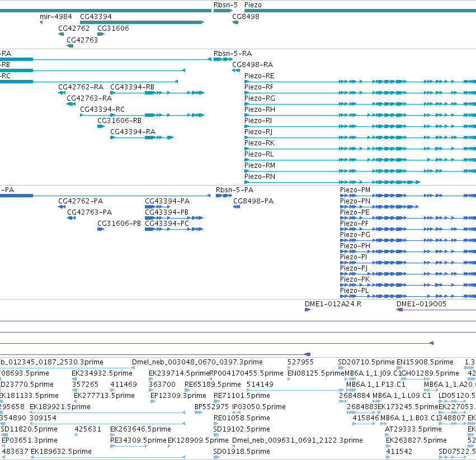
Task: Click the CG8498-RA transcript label
Action: (252, 65)
